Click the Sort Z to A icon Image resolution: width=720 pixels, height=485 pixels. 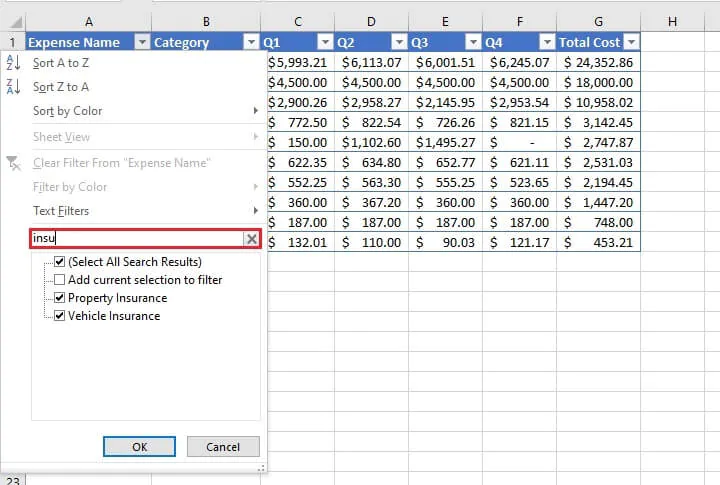13,86
